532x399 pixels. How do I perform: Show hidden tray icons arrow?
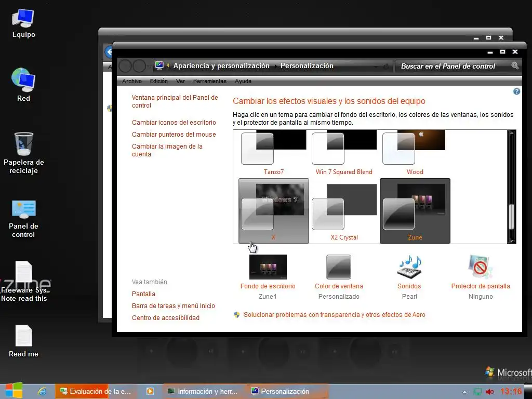464,392
